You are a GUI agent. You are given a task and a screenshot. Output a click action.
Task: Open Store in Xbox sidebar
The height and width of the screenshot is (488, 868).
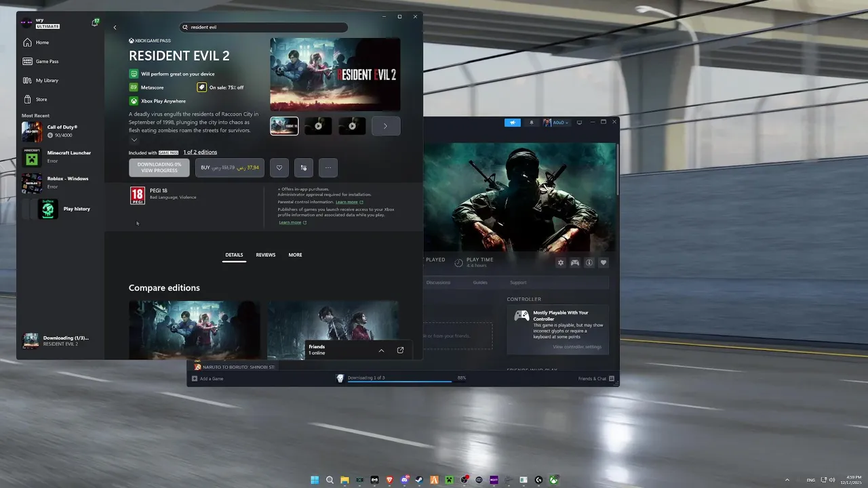[41, 99]
